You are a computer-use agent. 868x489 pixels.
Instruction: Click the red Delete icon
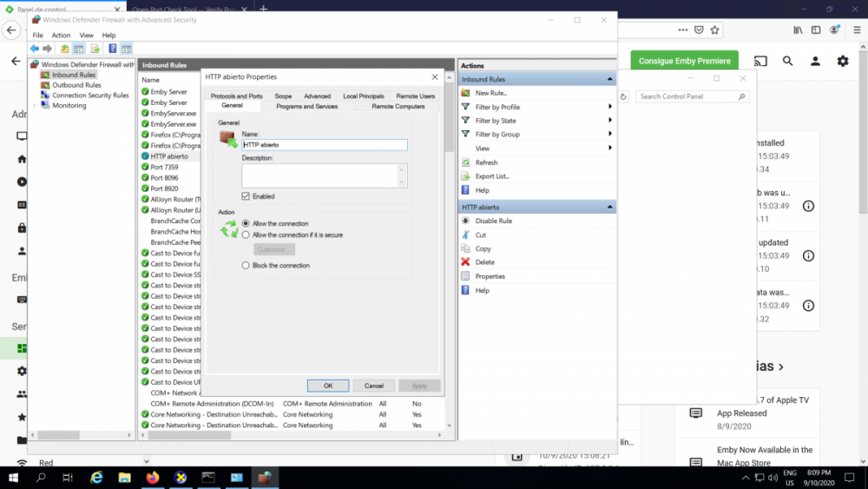click(466, 262)
